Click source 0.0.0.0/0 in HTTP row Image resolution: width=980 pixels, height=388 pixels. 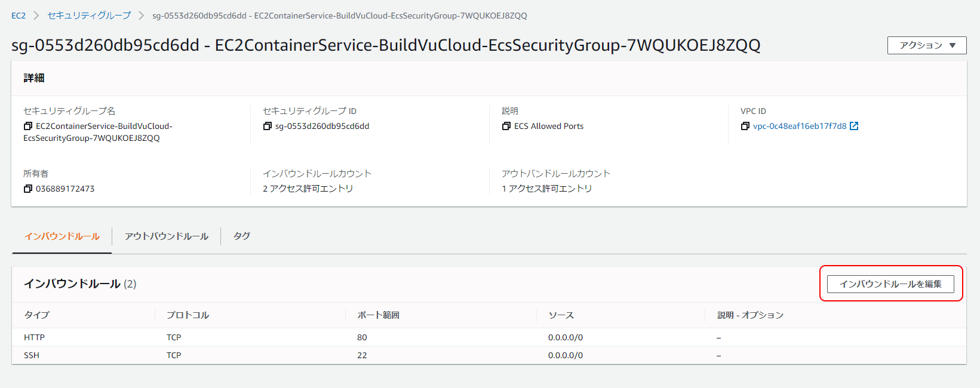pyautogui.click(x=566, y=337)
